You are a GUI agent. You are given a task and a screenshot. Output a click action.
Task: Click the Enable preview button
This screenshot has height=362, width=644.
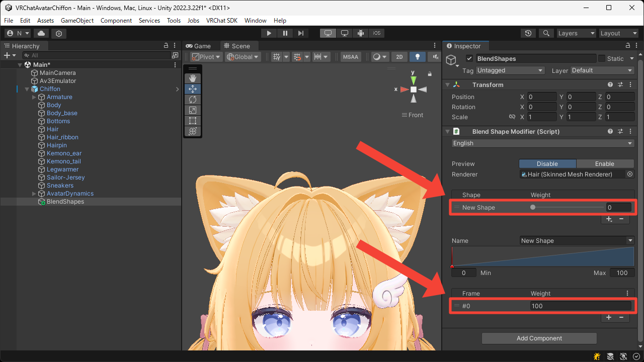pyautogui.click(x=604, y=164)
